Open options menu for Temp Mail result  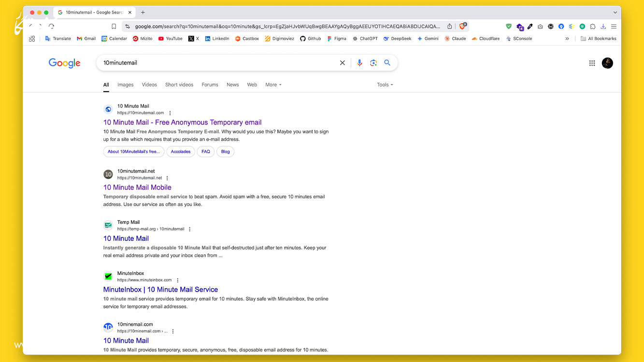190,229
